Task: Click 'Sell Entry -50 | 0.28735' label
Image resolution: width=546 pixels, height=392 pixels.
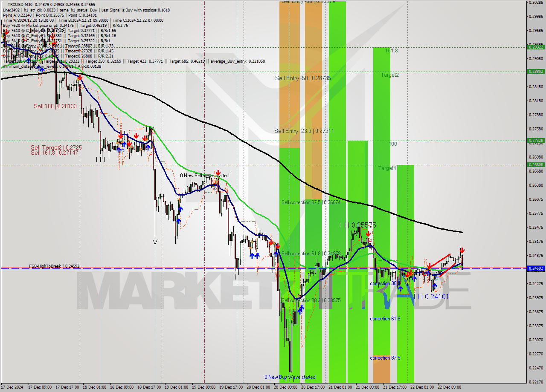Action: tap(303, 78)
